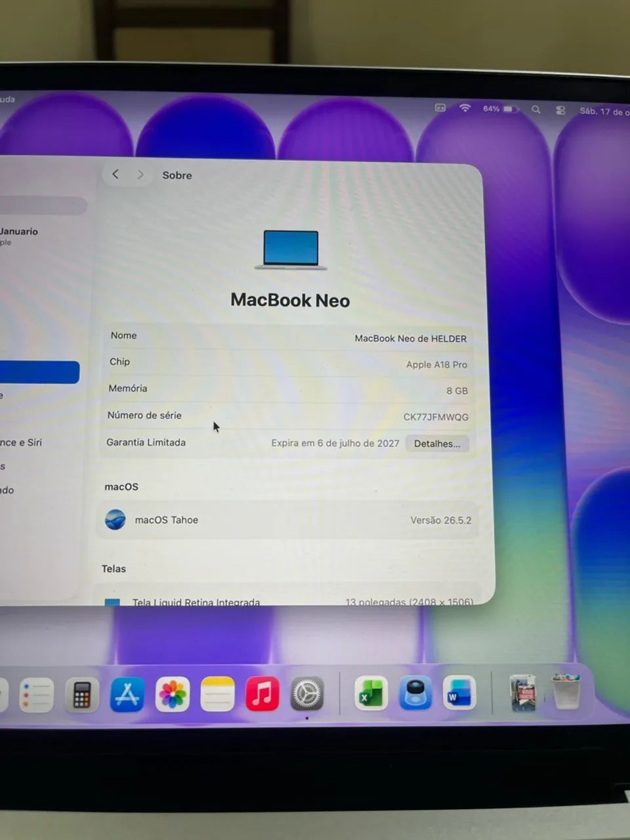Select the macOS Tahoe row icon
Image resolution: width=630 pixels, height=840 pixels.
(x=115, y=520)
